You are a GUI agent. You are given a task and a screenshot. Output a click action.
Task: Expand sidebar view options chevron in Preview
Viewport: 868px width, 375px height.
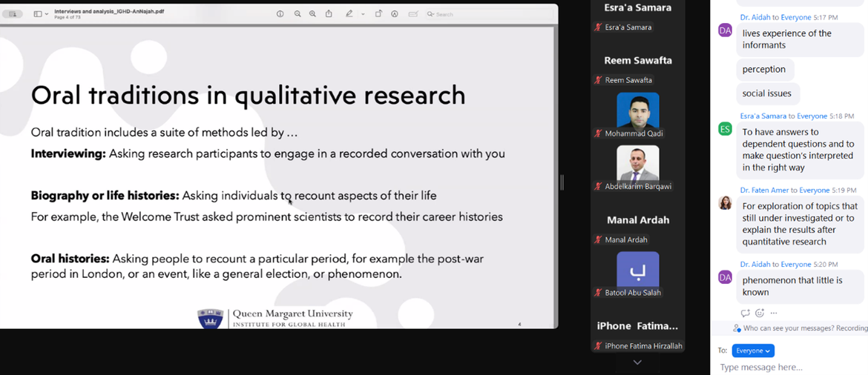pos(47,14)
